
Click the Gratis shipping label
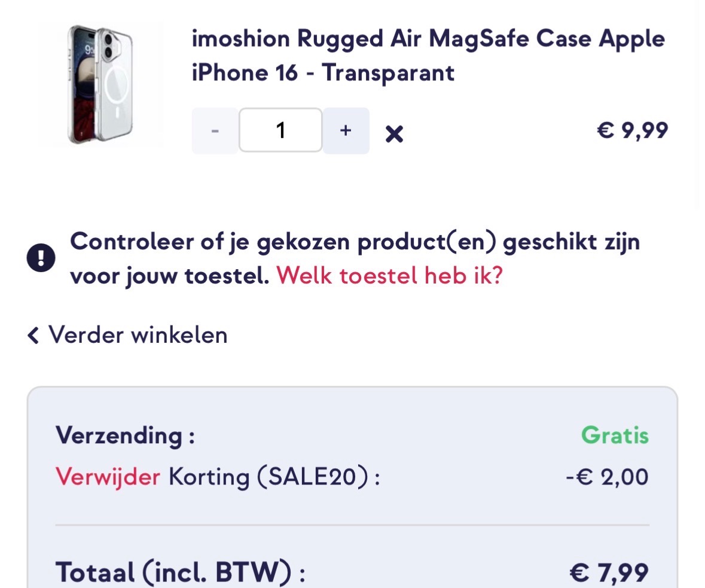coord(614,435)
